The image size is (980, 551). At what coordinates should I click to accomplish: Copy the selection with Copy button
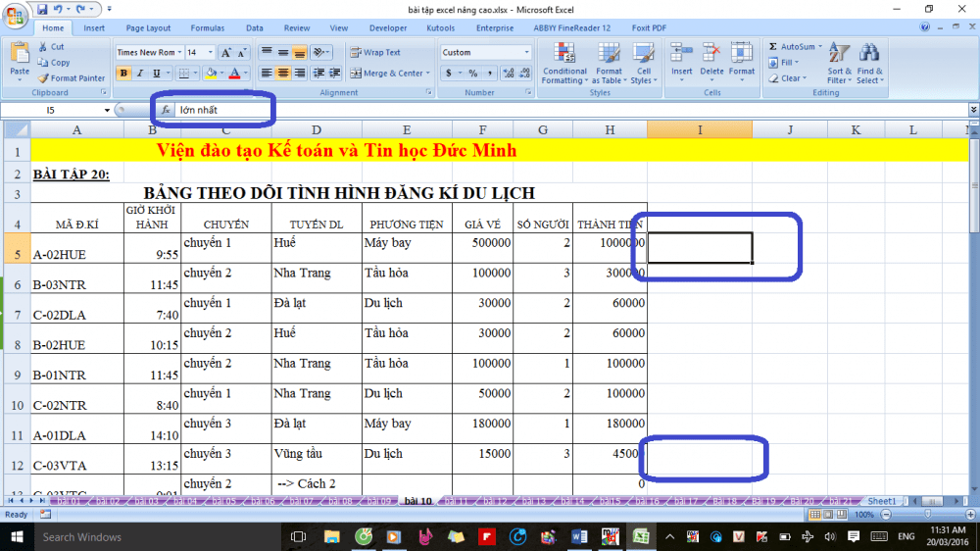[54, 63]
